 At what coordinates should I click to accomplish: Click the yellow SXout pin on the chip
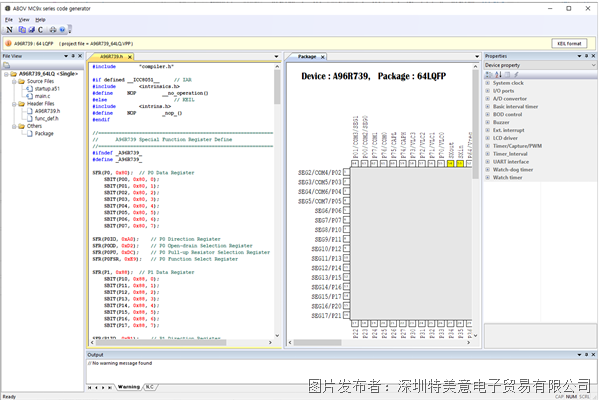[x=450, y=163]
